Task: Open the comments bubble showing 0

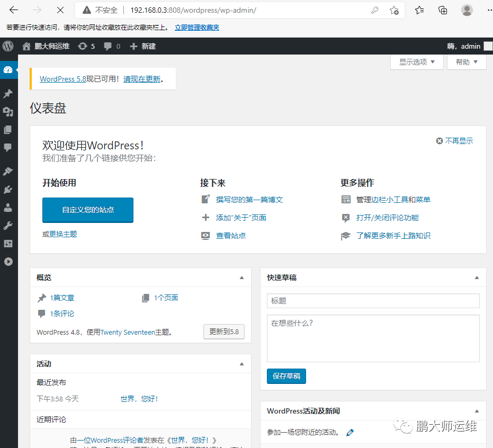Action: (x=108, y=47)
